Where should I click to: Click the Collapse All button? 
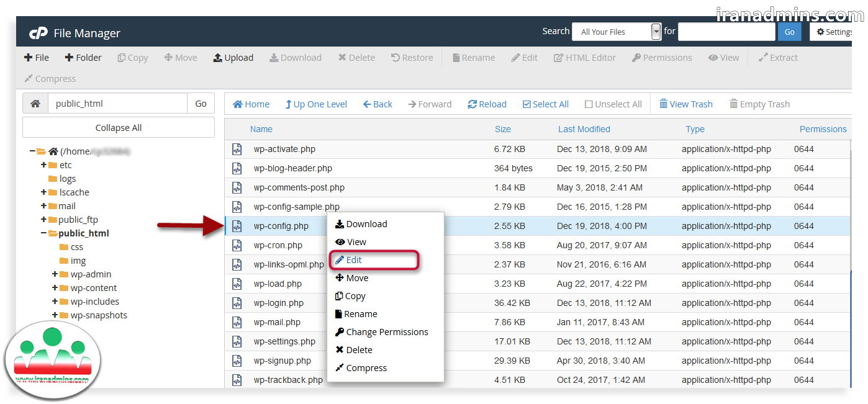[119, 128]
